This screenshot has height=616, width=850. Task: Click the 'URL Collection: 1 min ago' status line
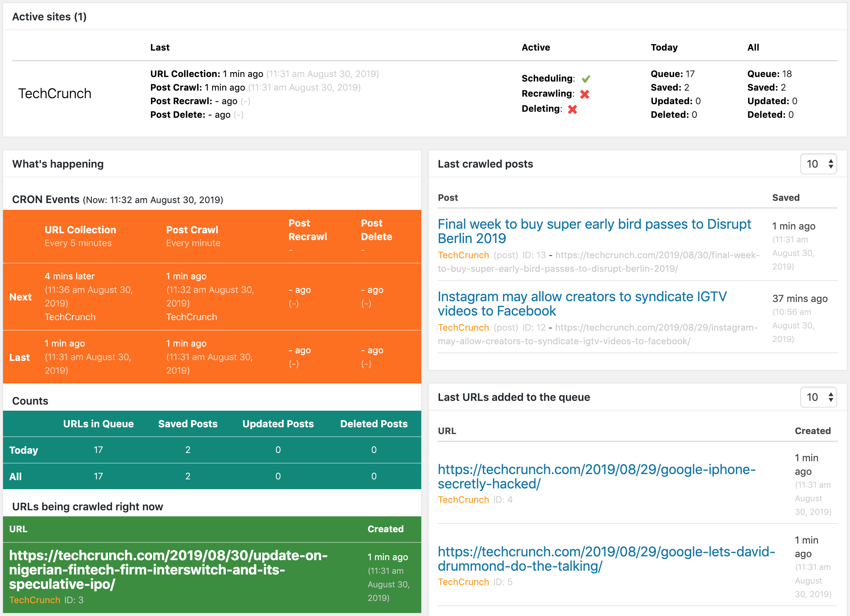coord(265,74)
